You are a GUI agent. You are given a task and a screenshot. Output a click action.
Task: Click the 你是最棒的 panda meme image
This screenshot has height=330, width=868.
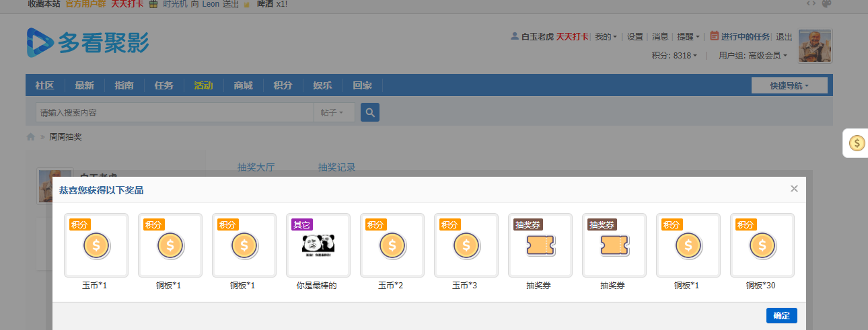318,244
